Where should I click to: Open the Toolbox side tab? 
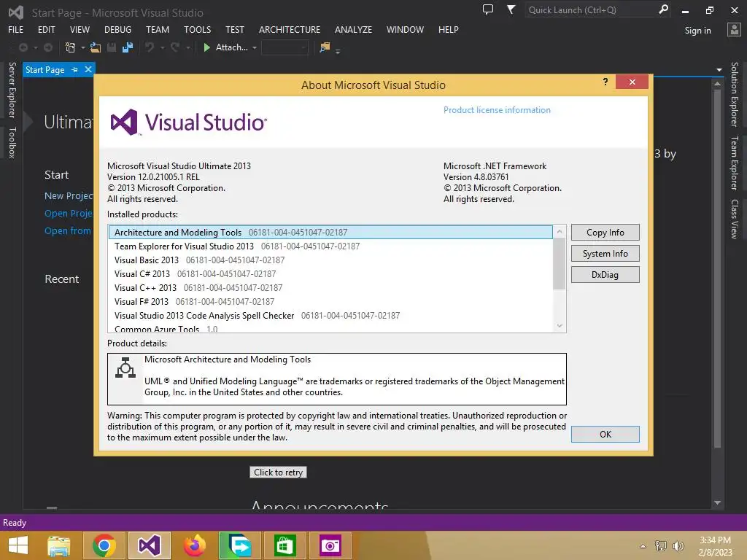12,142
